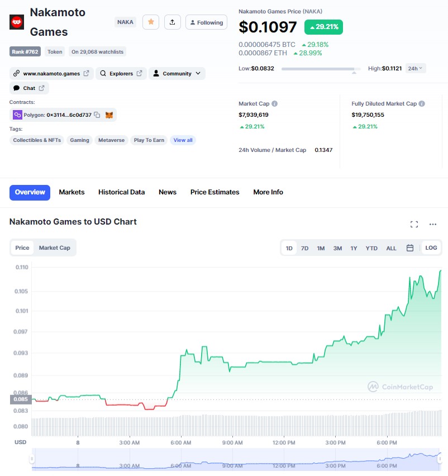This screenshot has width=448, height=476.
Task: Visit the www.nakamoto.games website link
Action: coord(51,73)
